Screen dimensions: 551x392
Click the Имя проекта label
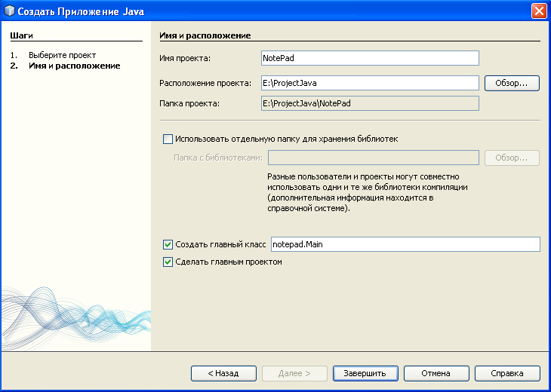click(185, 58)
